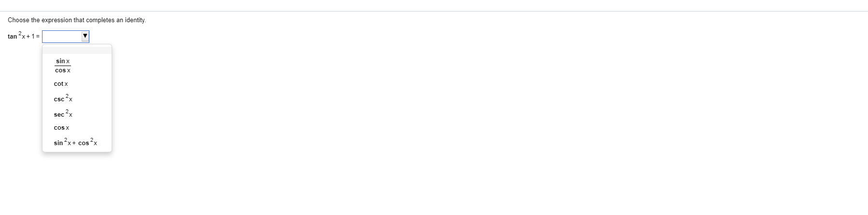Click the 'cos²x' term in the last option
868x215 pixels.
(x=87, y=142)
